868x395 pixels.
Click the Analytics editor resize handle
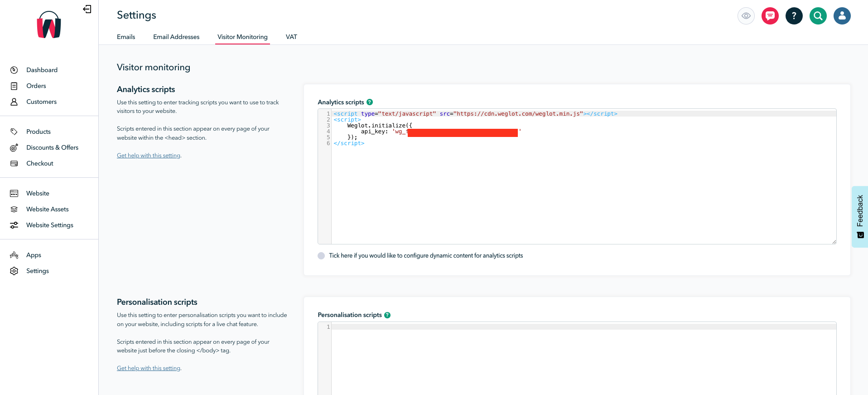[834, 242]
